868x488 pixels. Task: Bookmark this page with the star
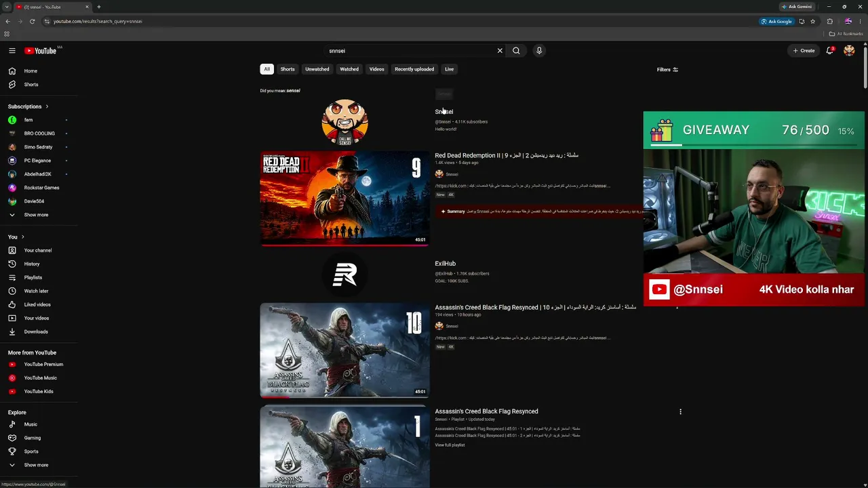(812, 21)
